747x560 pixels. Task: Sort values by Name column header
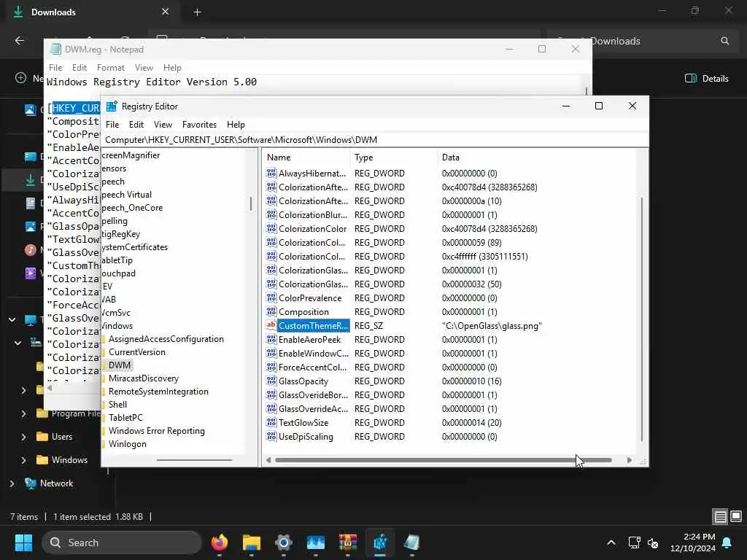click(x=306, y=157)
